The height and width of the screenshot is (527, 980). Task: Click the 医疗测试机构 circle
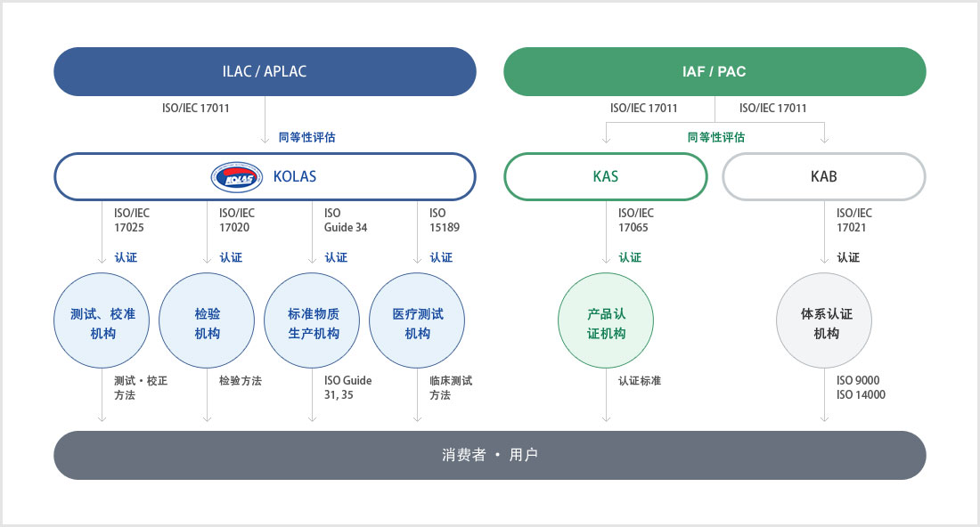coord(418,321)
